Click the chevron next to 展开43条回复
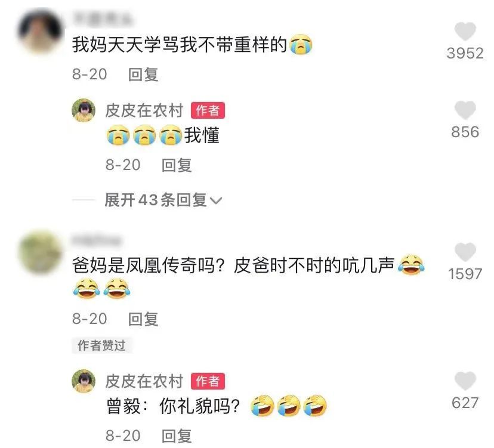 click(216, 200)
